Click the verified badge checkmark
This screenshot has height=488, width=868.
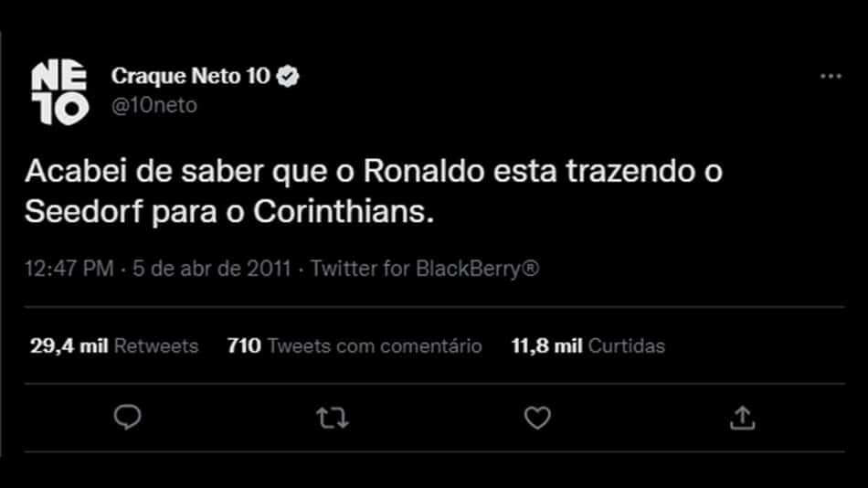pos(288,76)
